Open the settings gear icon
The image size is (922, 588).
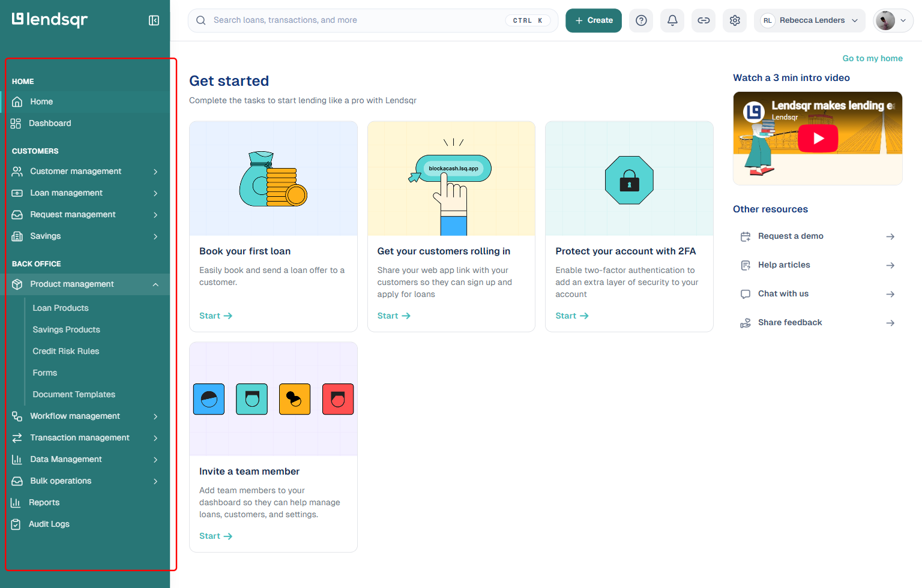point(735,20)
